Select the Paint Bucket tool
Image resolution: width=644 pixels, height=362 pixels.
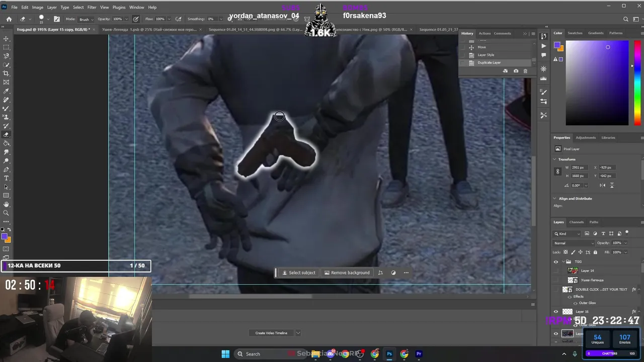6,143
